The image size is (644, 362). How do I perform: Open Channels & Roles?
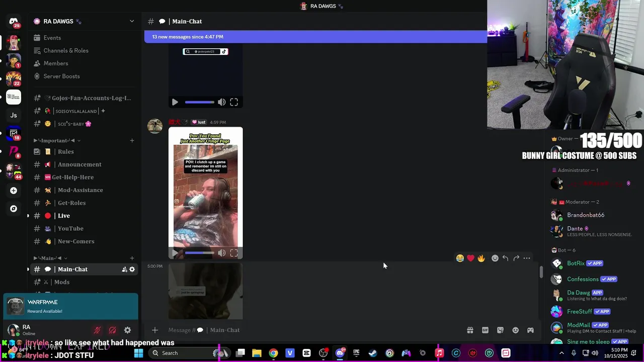point(84,51)
